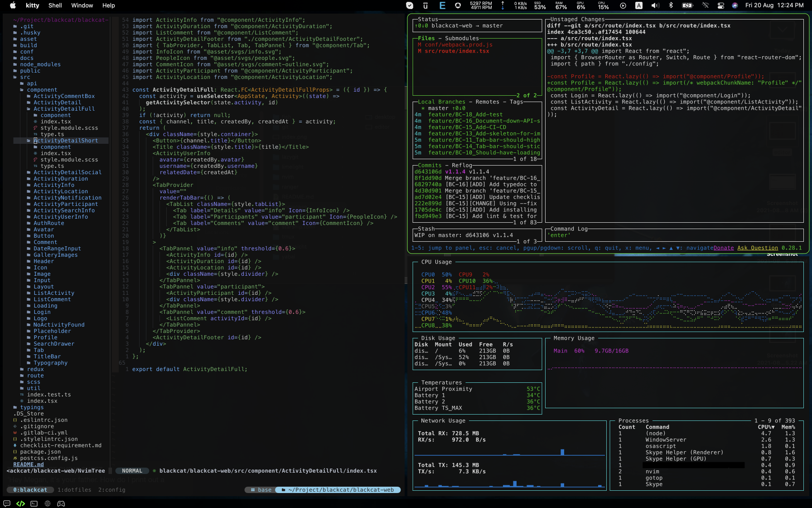Select the chat bubble workspace icon
The width and height of the screenshot is (812, 508).
(7, 503)
